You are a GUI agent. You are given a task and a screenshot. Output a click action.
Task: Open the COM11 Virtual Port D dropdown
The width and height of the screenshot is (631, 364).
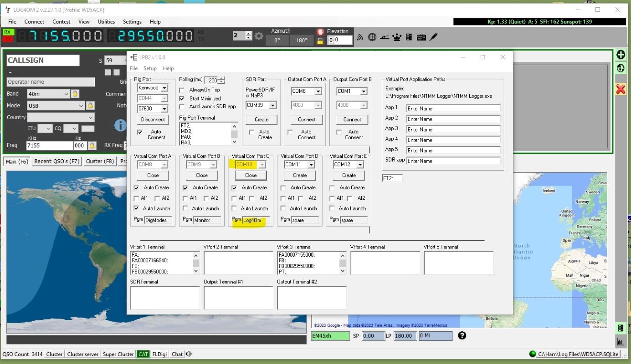click(x=311, y=165)
